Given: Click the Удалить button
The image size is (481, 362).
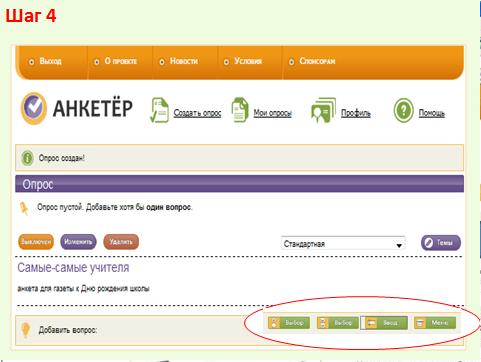Looking at the screenshot, I should [x=121, y=242].
